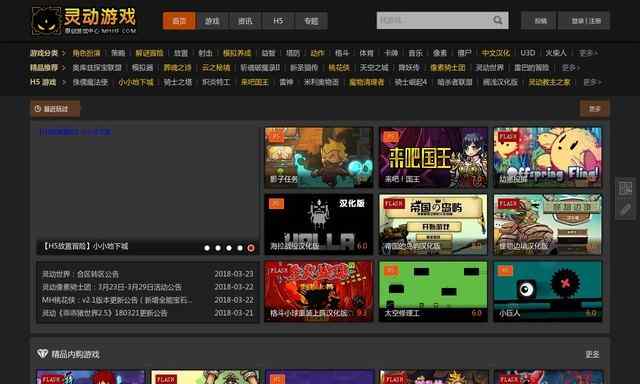
Task: Open news item dated 2018-03-23
Action: (147, 274)
